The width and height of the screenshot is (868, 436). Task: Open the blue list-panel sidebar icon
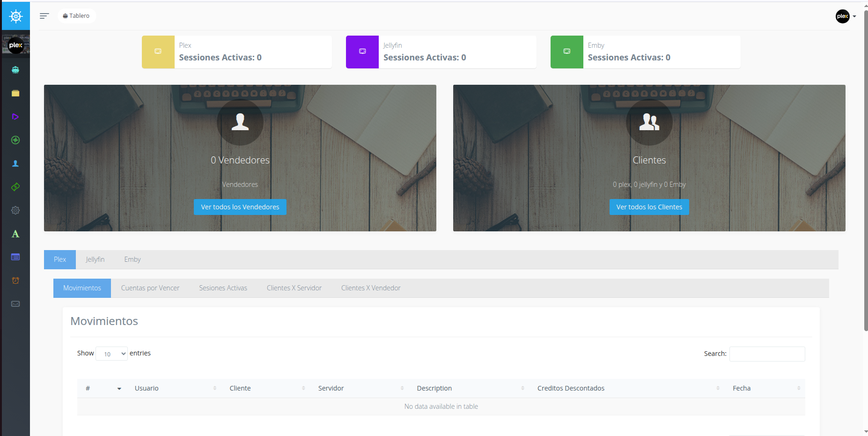pyautogui.click(x=15, y=257)
